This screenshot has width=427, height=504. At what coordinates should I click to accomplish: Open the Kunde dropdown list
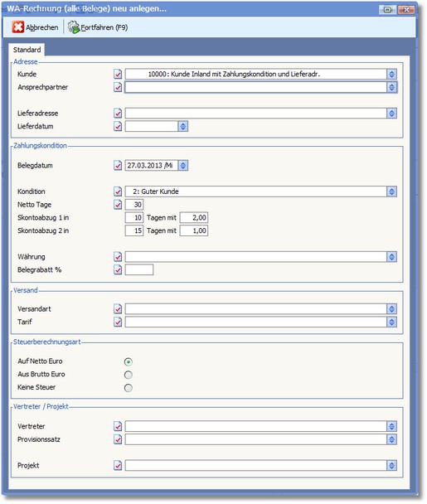click(391, 75)
